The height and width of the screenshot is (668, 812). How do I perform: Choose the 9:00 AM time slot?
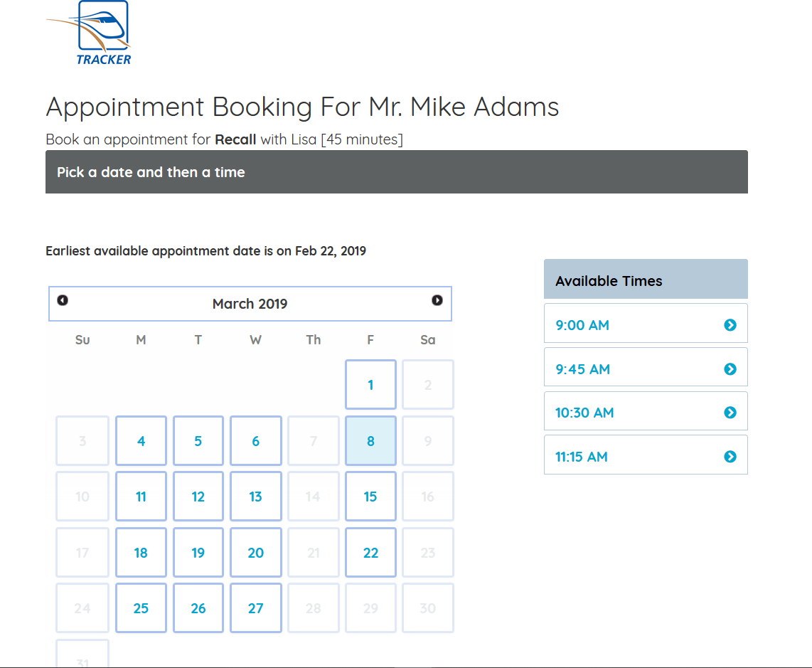[646, 324]
